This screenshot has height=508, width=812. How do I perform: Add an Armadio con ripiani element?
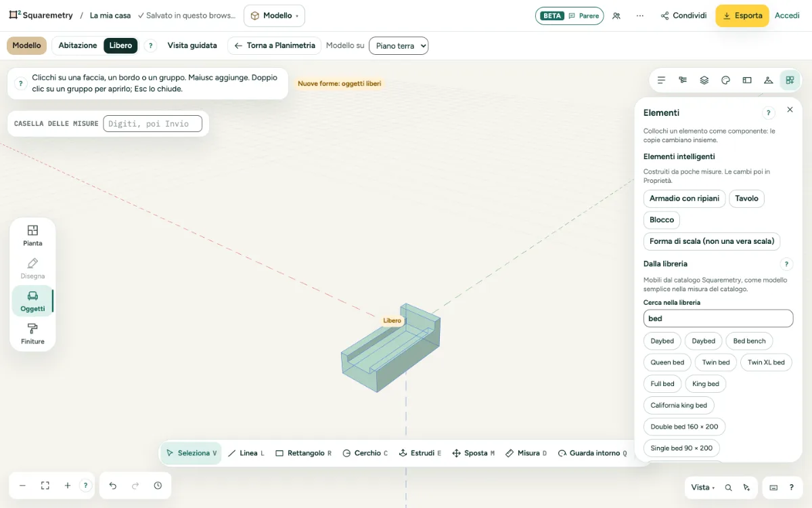[x=684, y=198]
